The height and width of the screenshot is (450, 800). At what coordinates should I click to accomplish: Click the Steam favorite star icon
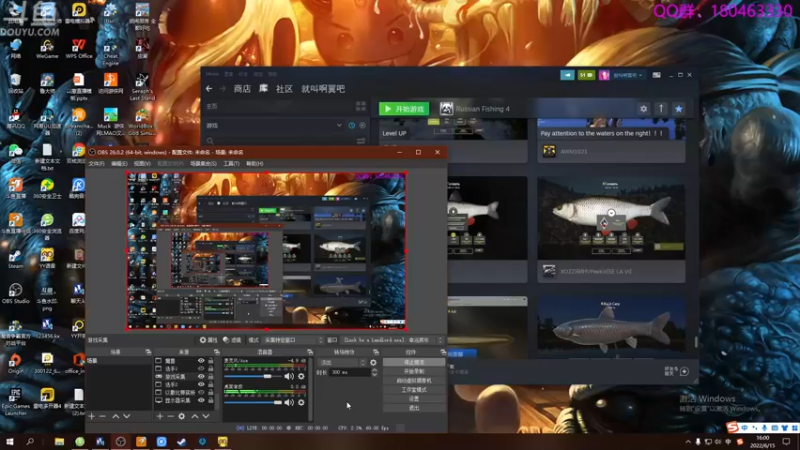tap(679, 109)
